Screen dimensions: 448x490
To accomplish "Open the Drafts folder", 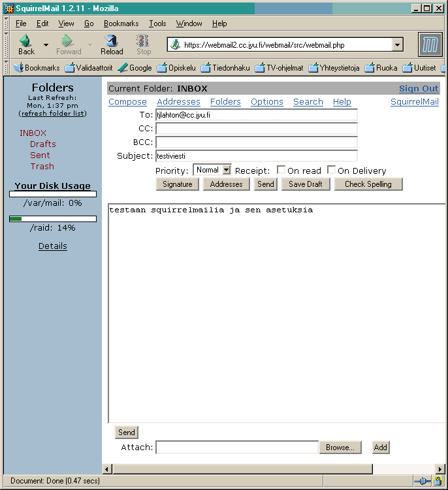I will tap(43, 144).
